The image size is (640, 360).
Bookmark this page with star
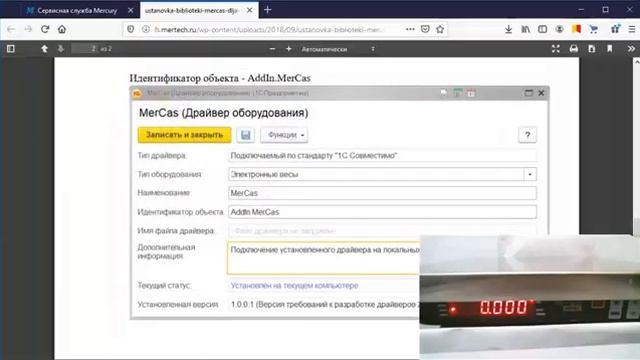440,29
